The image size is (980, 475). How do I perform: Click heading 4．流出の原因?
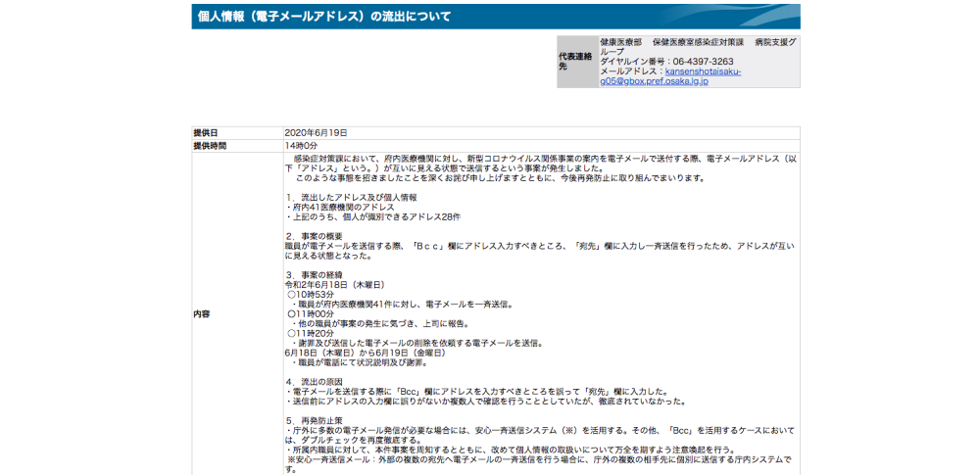tap(314, 382)
